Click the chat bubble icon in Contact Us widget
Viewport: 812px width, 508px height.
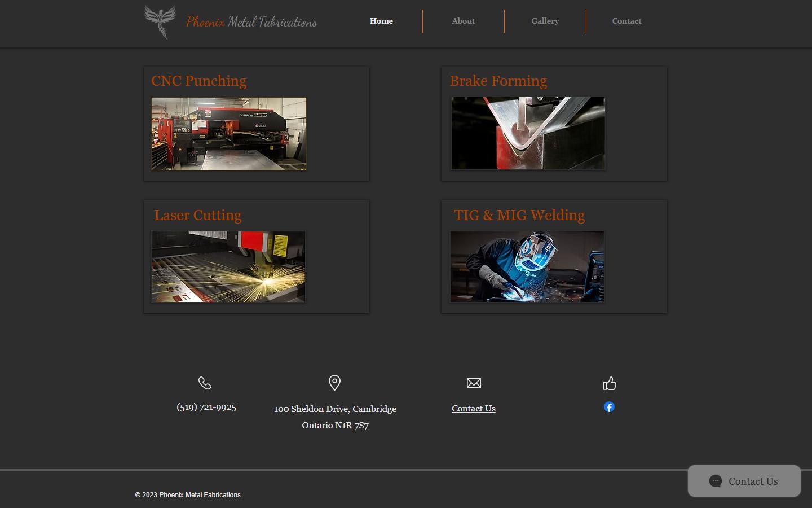click(716, 481)
